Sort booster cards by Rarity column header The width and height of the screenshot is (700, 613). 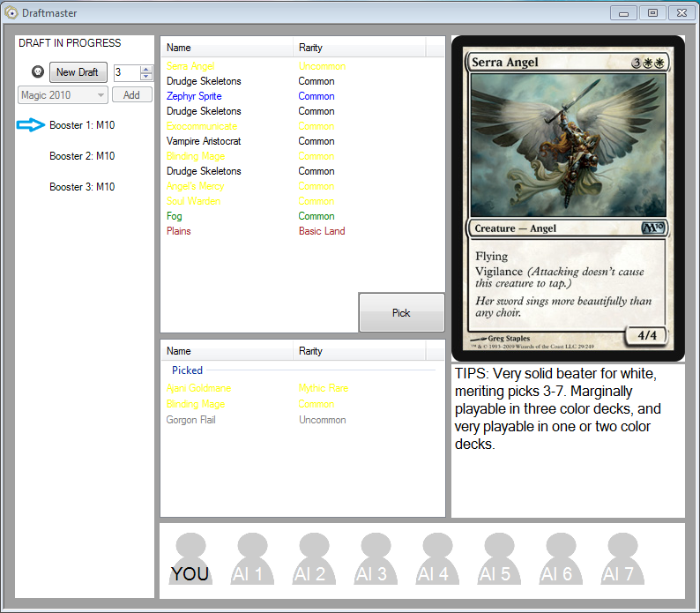310,48
